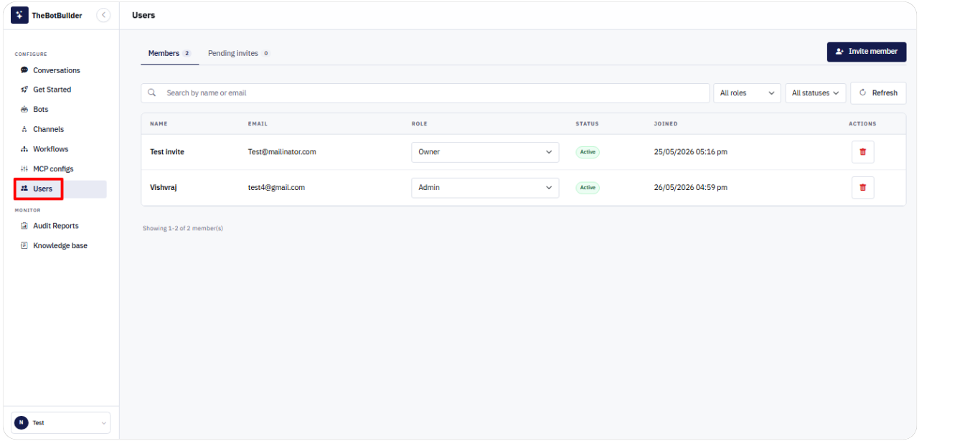Click the MCP configs sliders icon
Viewport: 980px width, 441px height.
tap(24, 169)
